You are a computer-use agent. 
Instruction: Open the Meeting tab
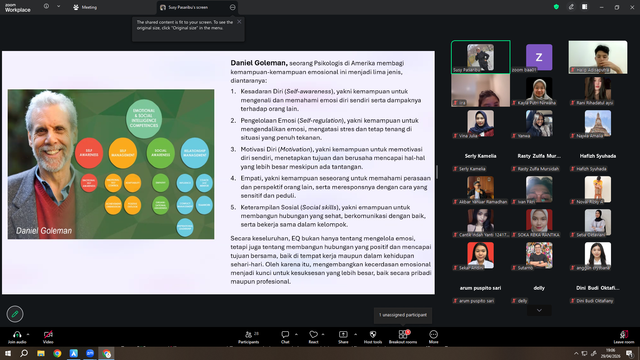(85, 7)
